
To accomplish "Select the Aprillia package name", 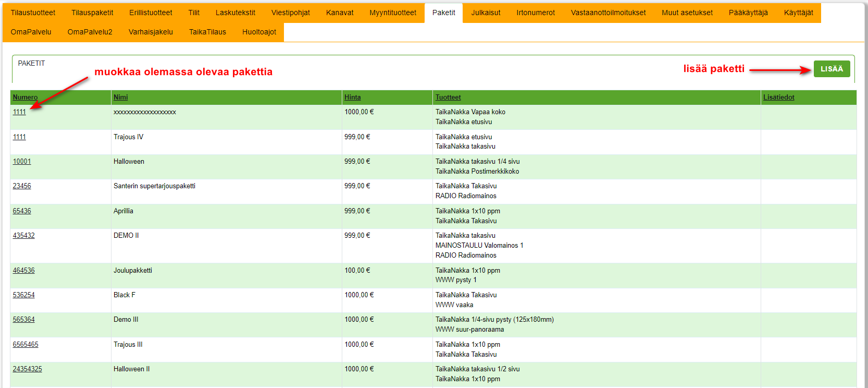I will point(123,211).
